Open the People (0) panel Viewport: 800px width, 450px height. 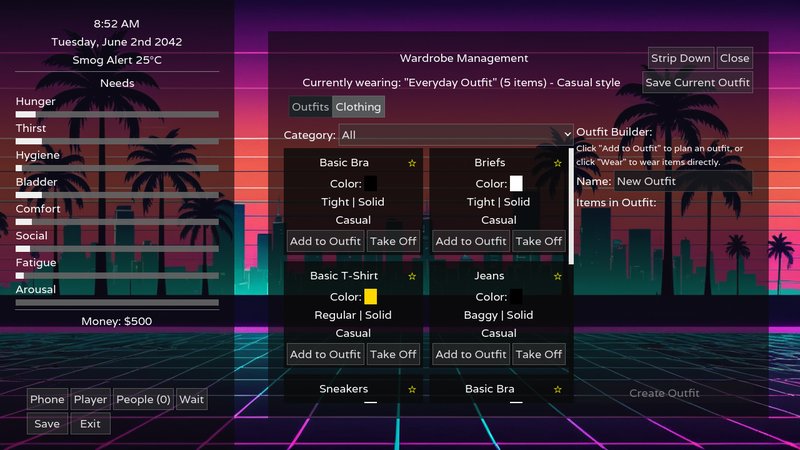[x=143, y=399]
